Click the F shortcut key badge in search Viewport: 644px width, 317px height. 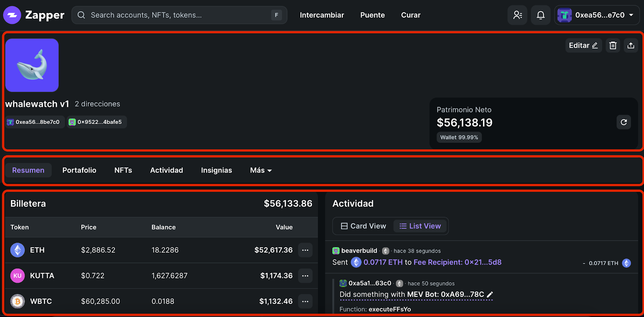277,15
